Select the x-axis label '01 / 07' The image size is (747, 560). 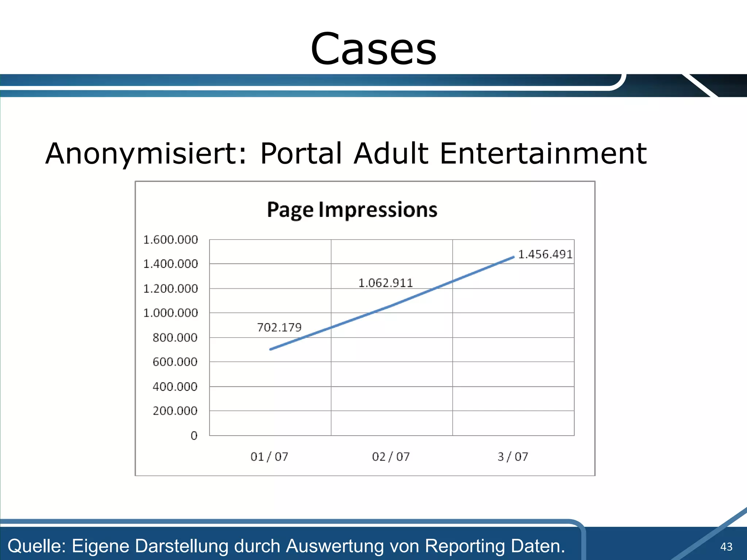(270, 457)
